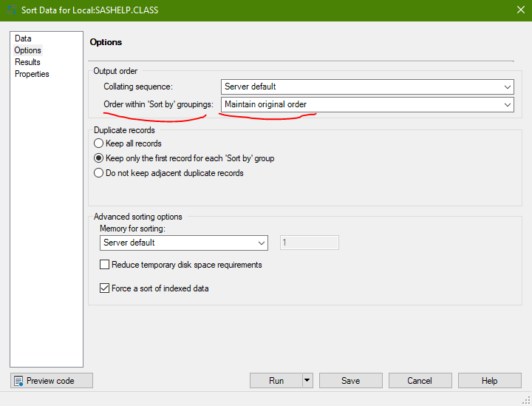Open the Properties page in left list

[x=32, y=74]
